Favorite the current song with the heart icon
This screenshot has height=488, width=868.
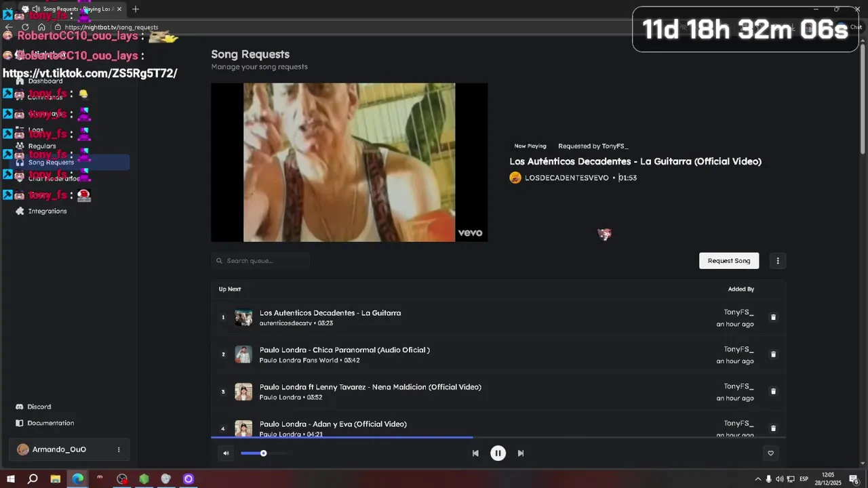[x=770, y=453]
